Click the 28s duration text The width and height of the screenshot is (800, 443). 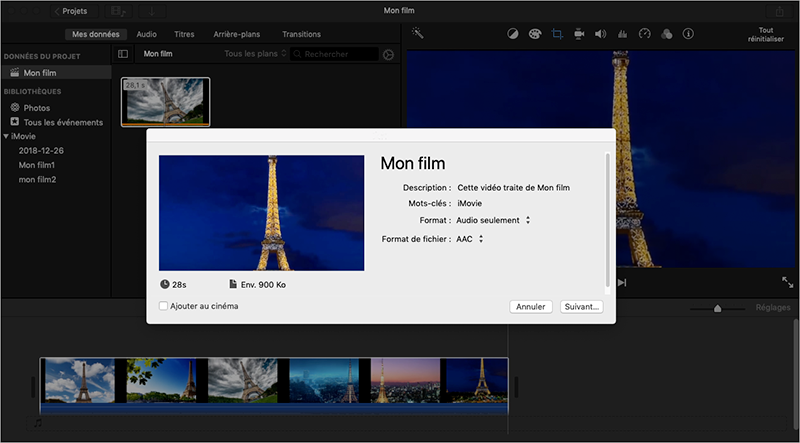pyautogui.click(x=179, y=285)
